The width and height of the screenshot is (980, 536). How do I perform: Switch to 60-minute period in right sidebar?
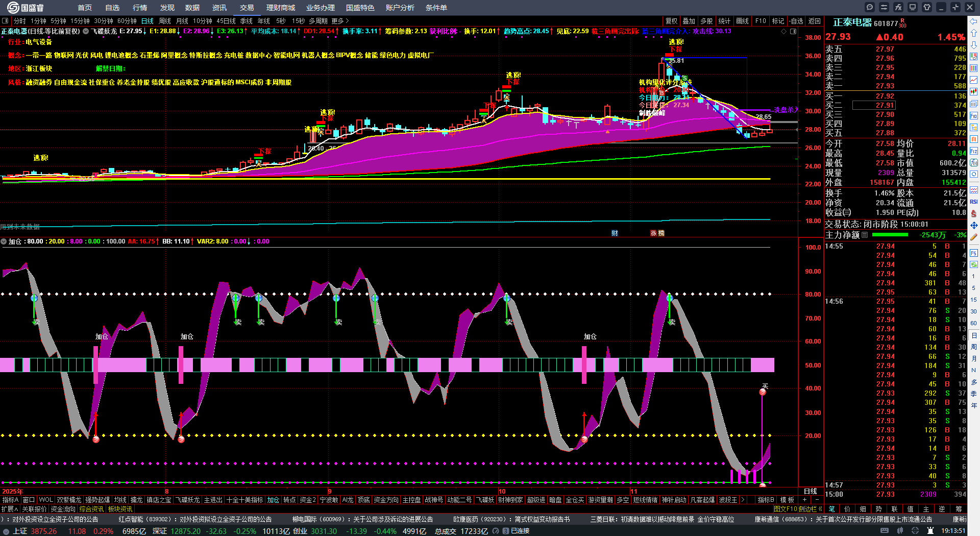tap(974, 323)
